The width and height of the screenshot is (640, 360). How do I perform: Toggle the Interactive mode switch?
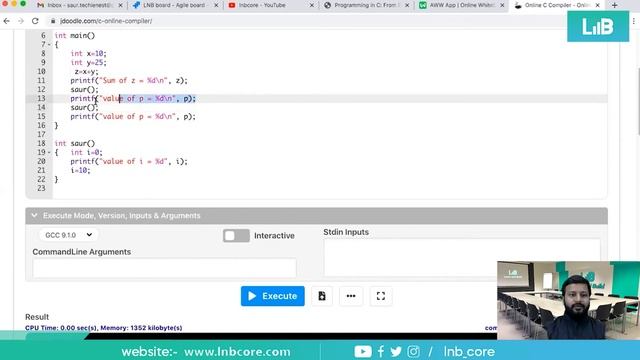236,236
